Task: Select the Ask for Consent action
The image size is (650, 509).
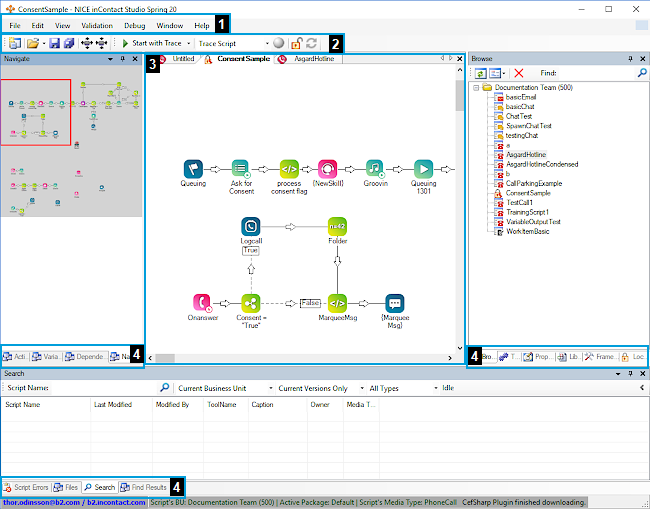Action: (x=241, y=168)
